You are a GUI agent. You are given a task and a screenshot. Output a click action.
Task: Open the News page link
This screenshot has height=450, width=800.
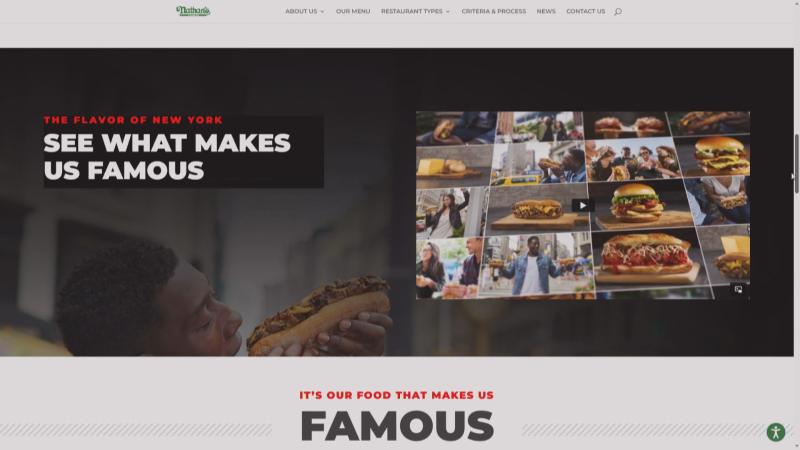[546, 11]
